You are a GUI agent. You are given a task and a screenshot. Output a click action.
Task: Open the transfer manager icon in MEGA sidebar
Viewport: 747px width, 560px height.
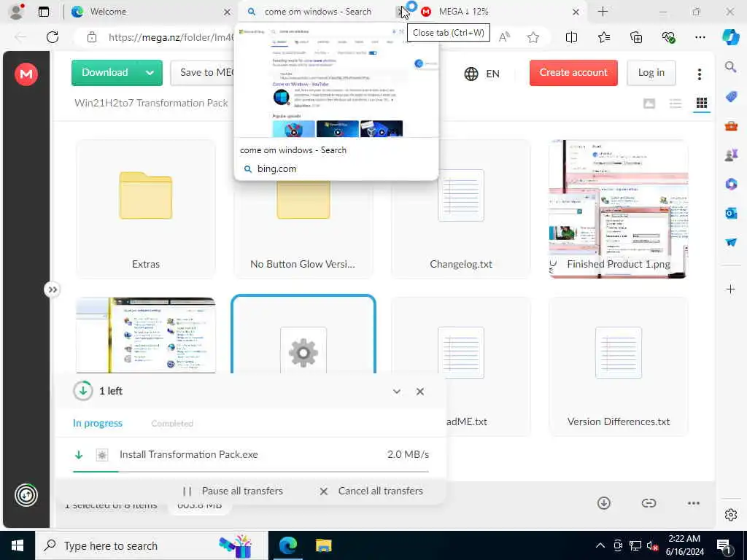coord(26,495)
